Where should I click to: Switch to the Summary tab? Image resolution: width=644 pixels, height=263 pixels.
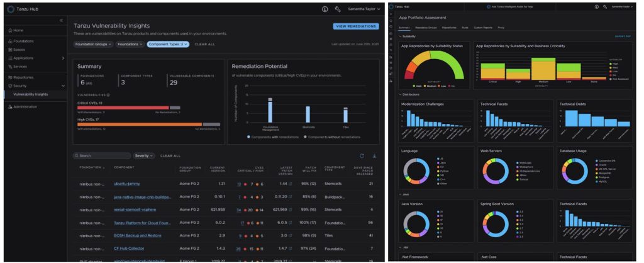(x=404, y=28)
